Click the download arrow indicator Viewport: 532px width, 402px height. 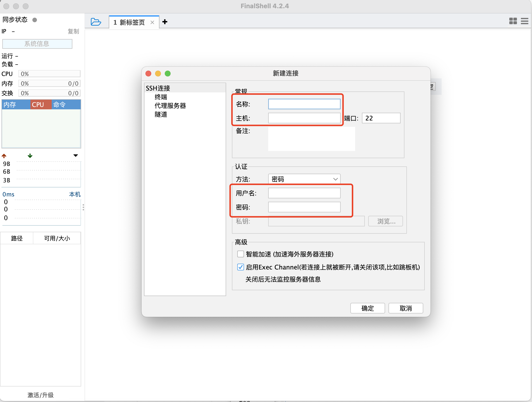point(30,156)
